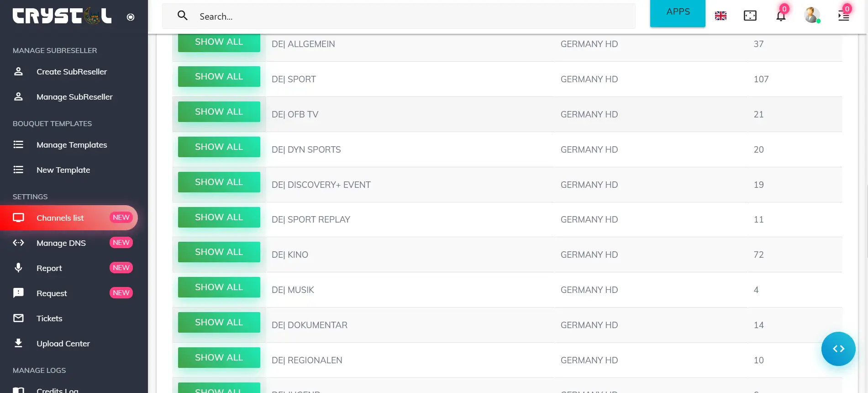This screenshot has height=393, width=868.
Task: Click the blue floating code button
Action: pos(838,349)
